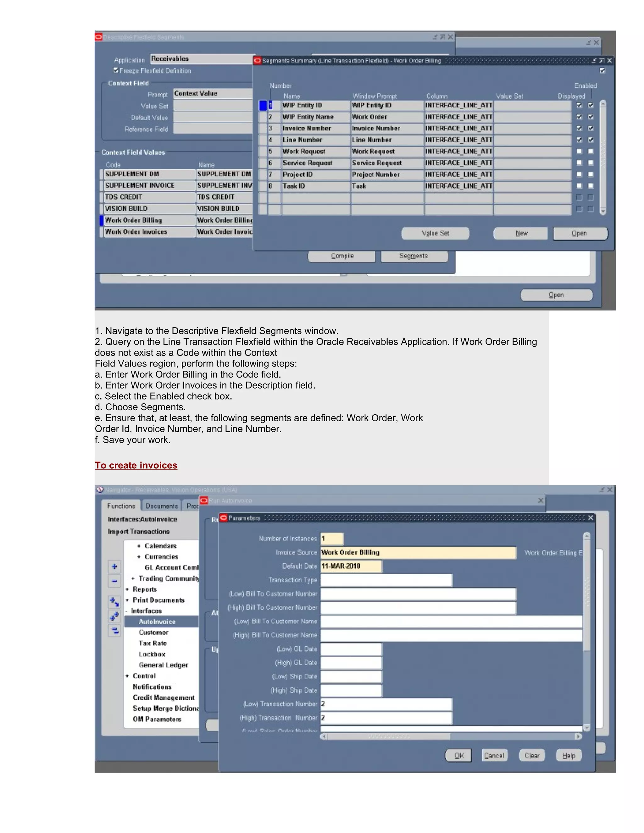
Task: Click Oracle icon of Segments Summary window
Action: point(258,60)
